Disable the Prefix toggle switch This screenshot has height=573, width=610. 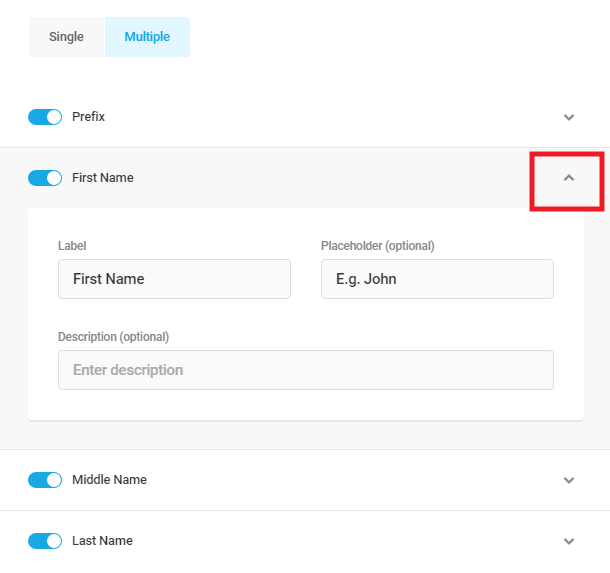coord(45,117)
